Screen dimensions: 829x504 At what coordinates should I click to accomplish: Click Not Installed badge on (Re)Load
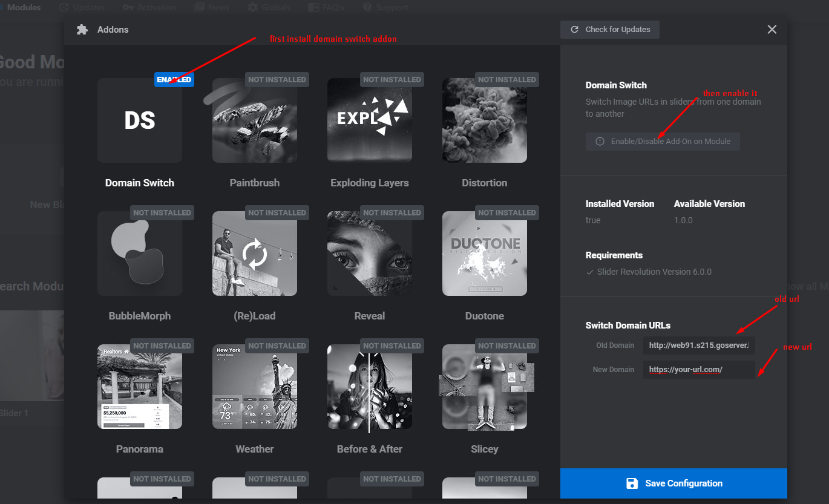pyautogui.click(x=277, y=212)
